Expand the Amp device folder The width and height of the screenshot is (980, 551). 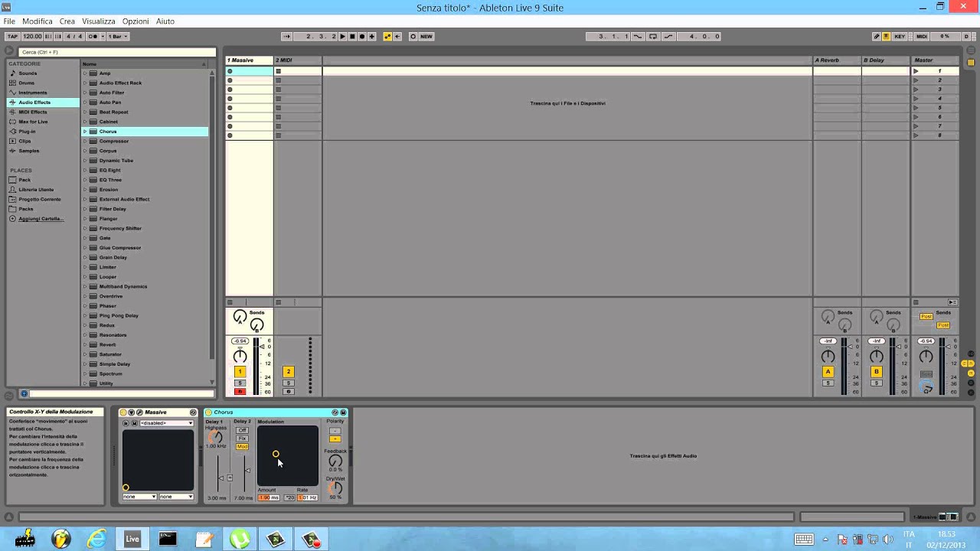point(85,73)
